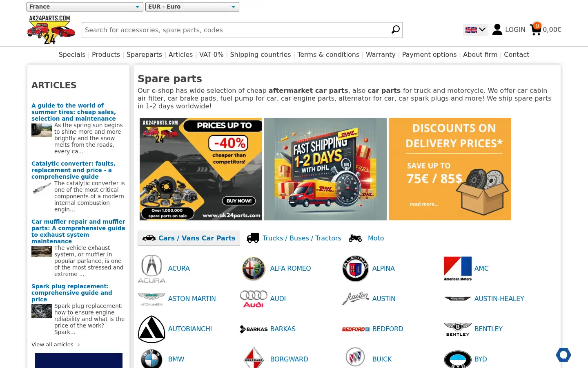Click the user login silhouette icon

(497, 29)
